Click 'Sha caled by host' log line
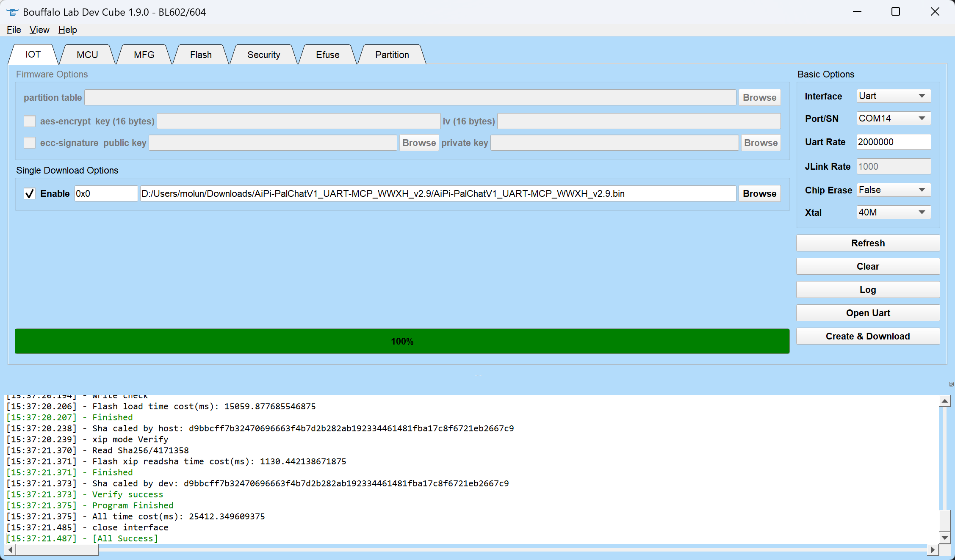The image size is (955, 560). 260,428
